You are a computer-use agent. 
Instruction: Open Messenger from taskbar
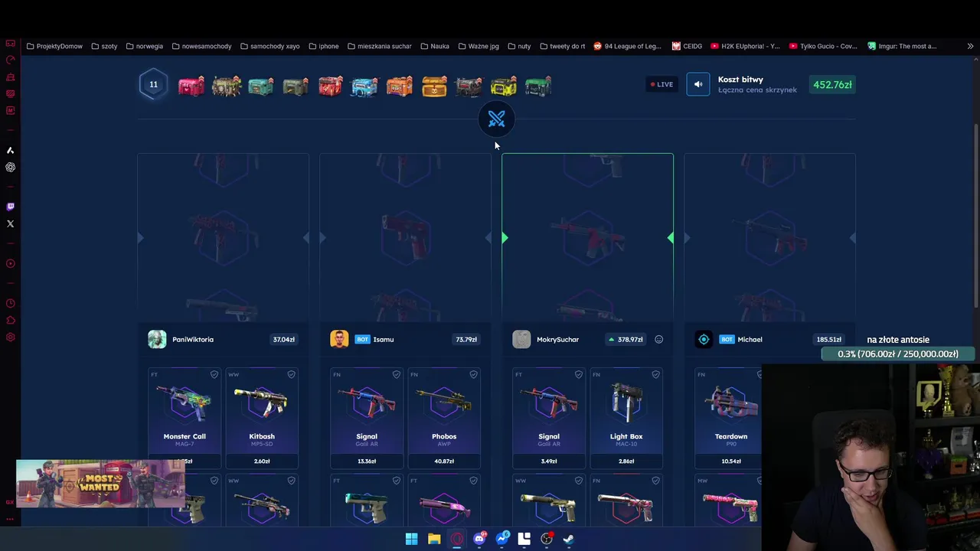(502, 539)
